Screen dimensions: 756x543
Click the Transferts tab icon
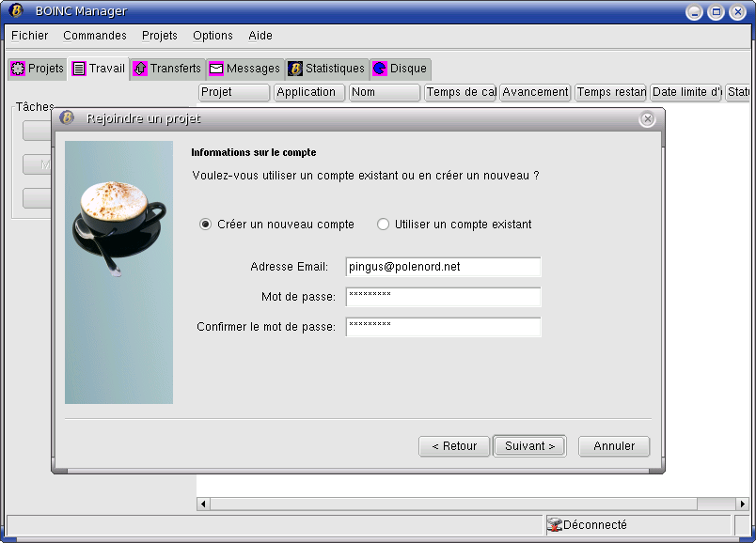pos(140,69)
